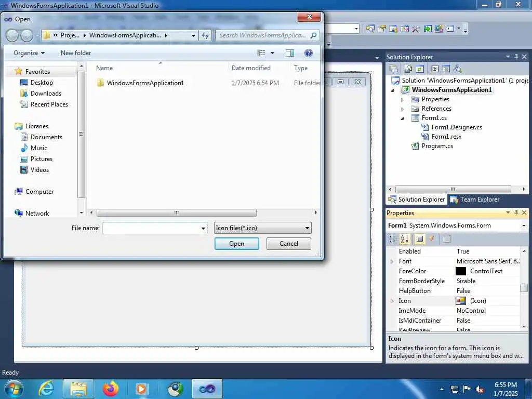
Task: Open the Form1 object selector dropdown
Action: coord(524,225)
